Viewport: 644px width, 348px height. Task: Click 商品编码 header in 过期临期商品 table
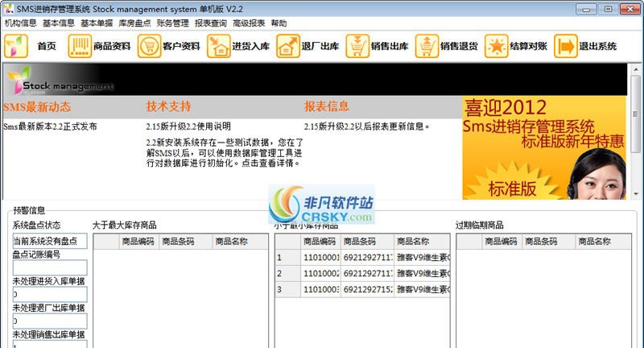(x=502, y=242)
